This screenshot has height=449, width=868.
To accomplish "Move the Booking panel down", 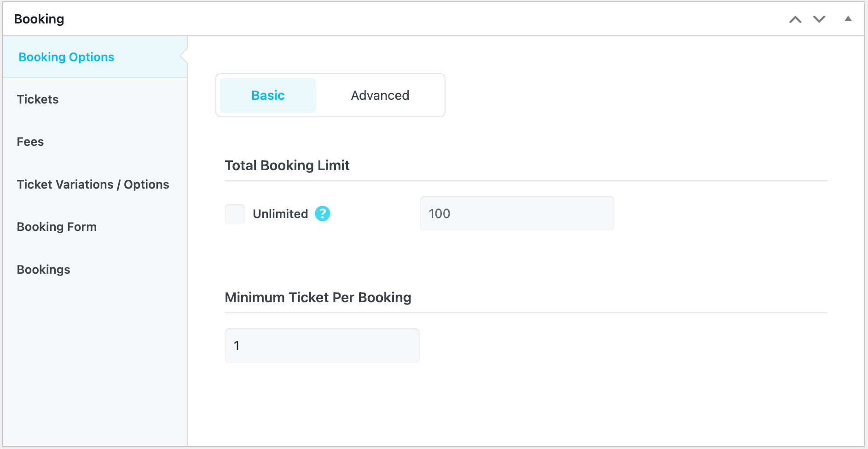I will (819, 19).
